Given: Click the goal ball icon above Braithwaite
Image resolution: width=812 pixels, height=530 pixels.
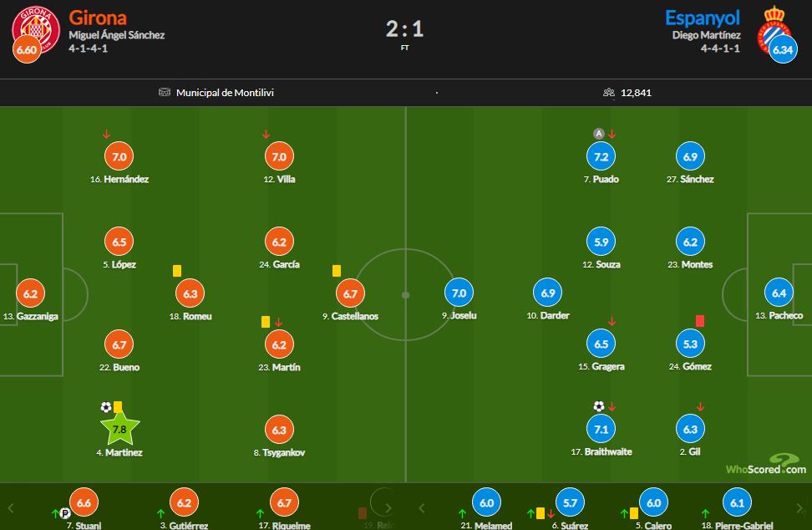Looking at the screenshot, I should (598, 406).
